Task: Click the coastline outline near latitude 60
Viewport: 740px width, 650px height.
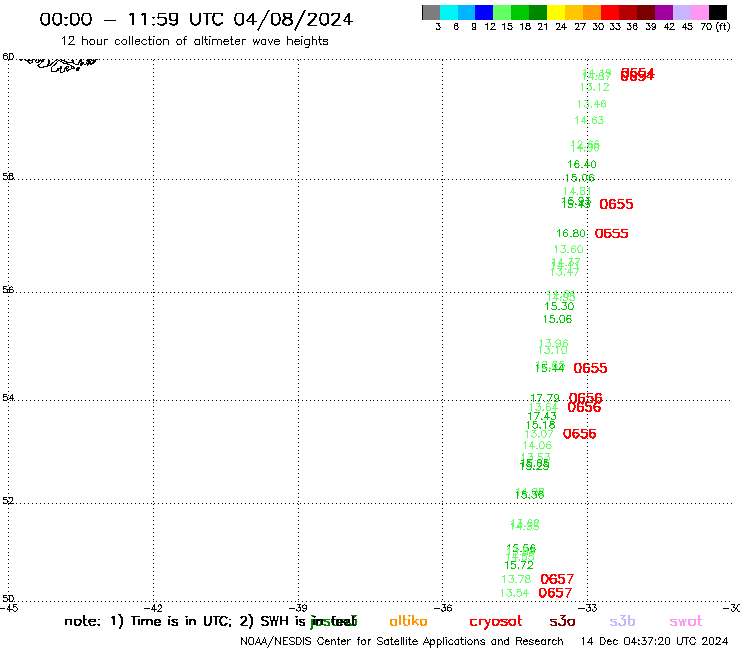Action: point(59,64)
